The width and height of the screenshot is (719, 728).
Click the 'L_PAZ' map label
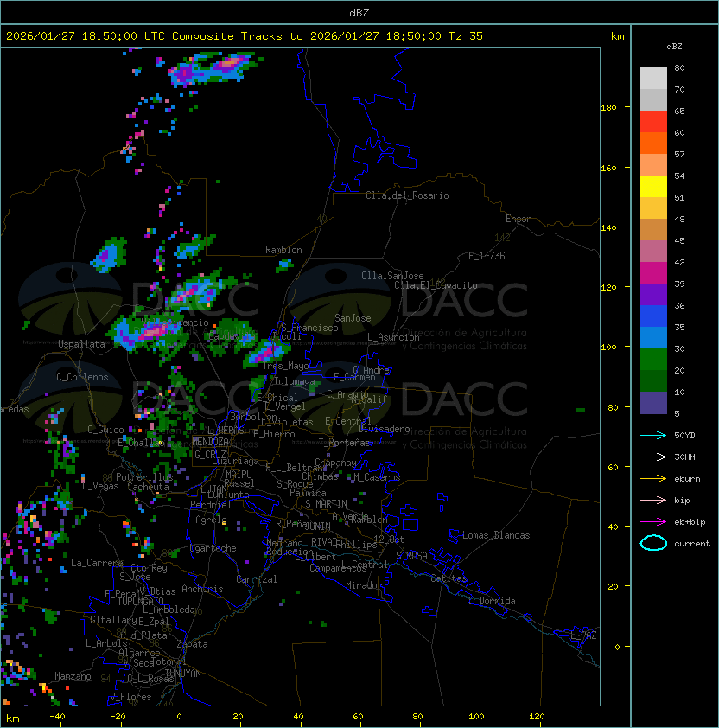point(583,635)
